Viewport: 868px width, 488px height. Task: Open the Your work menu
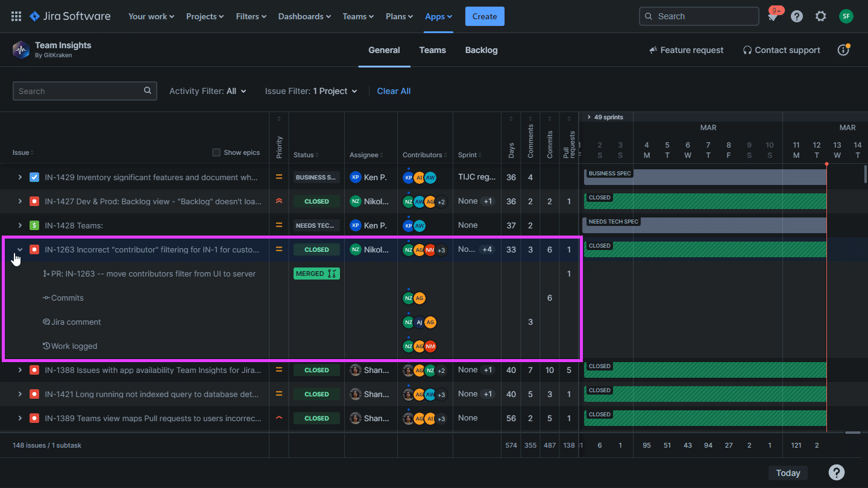click(151, 16)
